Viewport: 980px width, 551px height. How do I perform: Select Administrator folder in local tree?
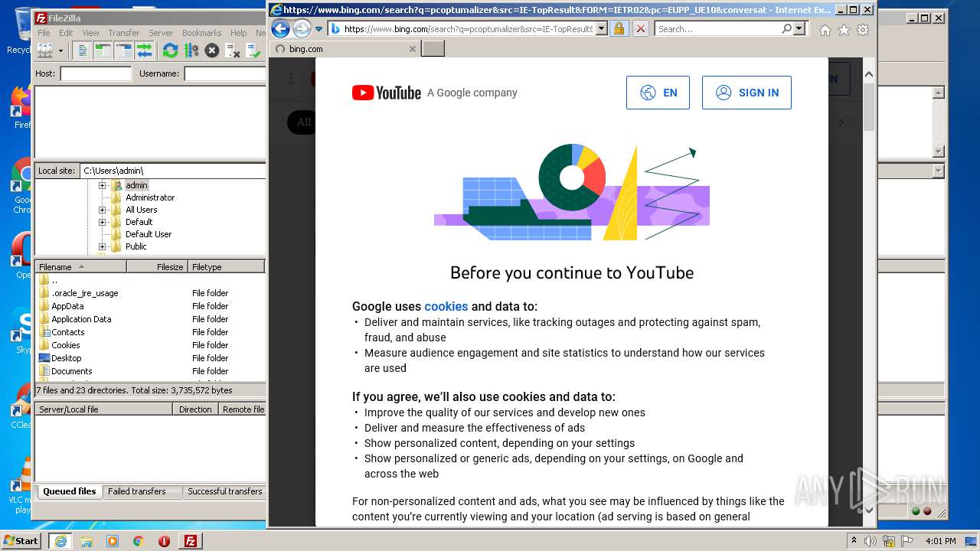pyautogui.click(x=150, y=197)
